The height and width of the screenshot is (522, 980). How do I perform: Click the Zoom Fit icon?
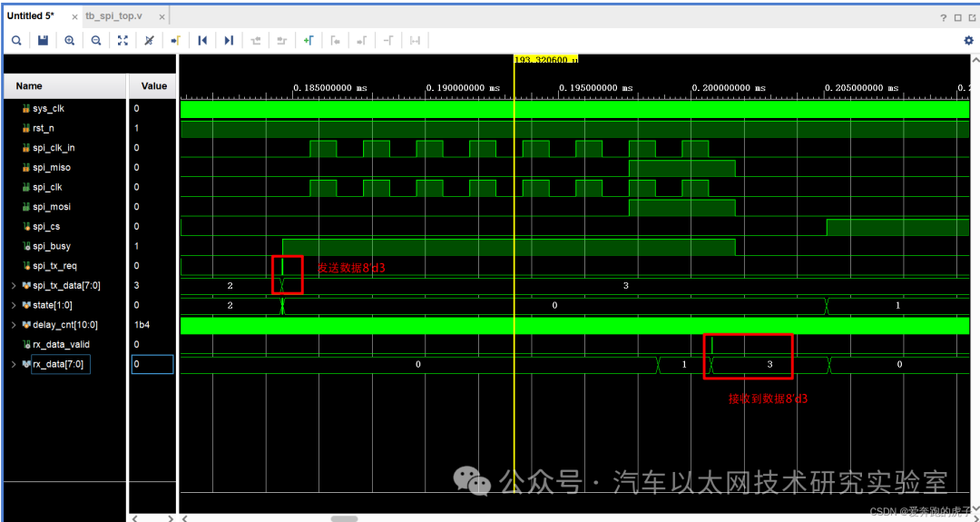click(123, 41)
